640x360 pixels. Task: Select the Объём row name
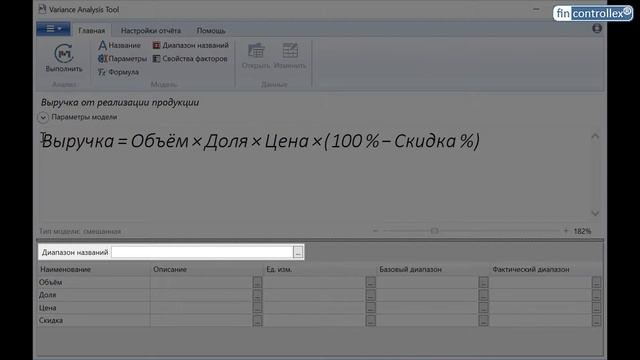point(51,282)
